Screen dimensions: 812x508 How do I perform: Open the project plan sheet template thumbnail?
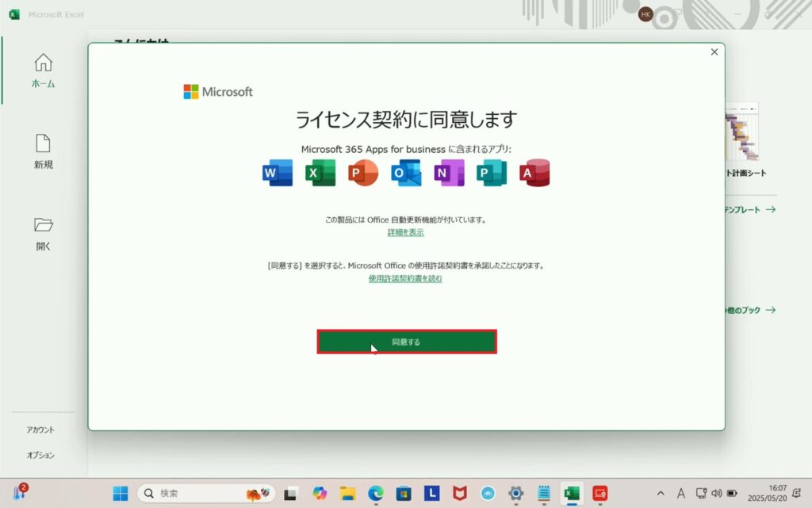point(741,132)
